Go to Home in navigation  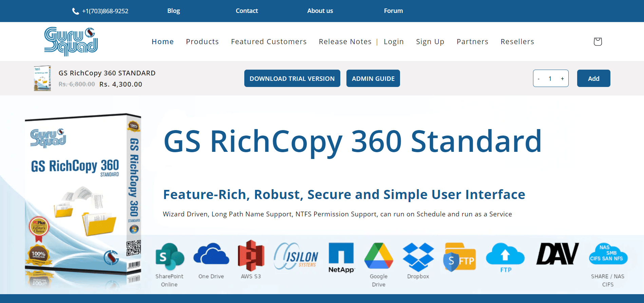pos(163,41)
